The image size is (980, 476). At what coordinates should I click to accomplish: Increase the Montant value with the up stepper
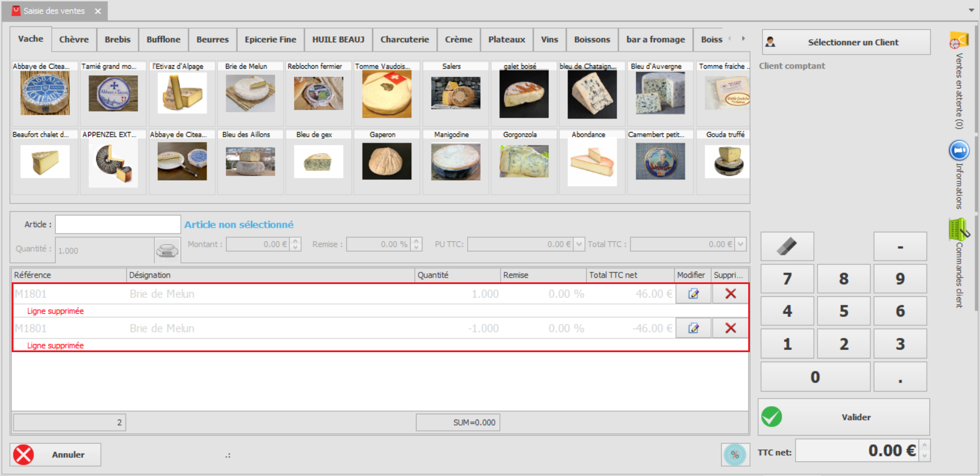click(x=296, y=241)
